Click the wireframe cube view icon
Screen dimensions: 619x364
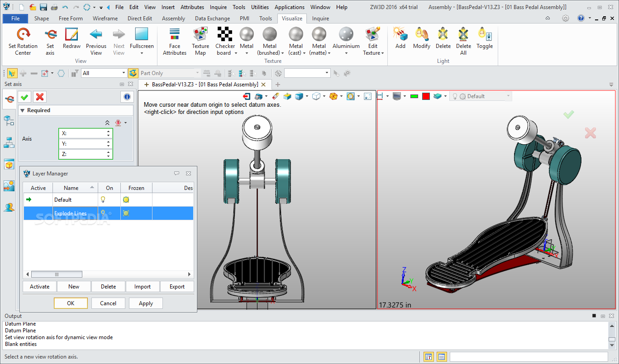click(316, 96)
